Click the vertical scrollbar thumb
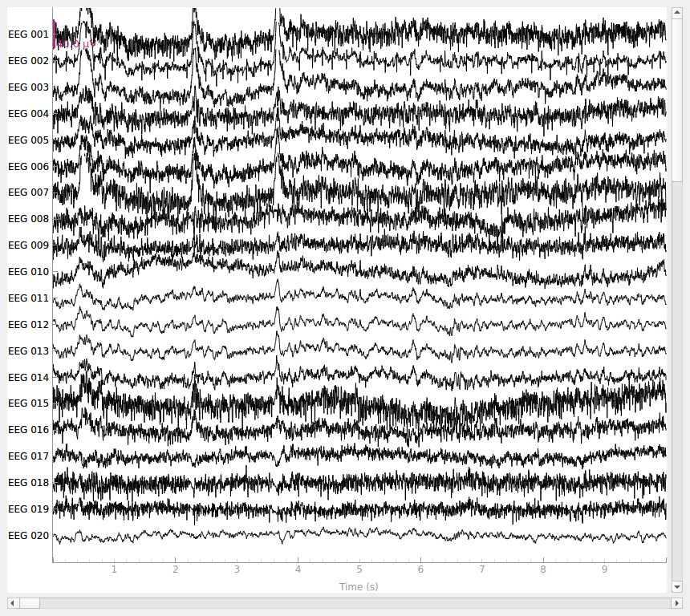 (677, 100)
